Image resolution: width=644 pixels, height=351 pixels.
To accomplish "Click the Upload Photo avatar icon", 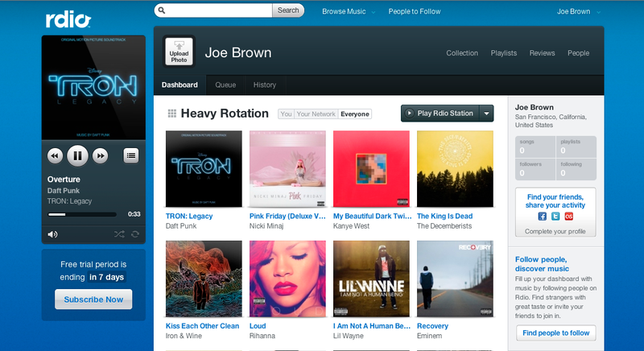I will [179, 52].
